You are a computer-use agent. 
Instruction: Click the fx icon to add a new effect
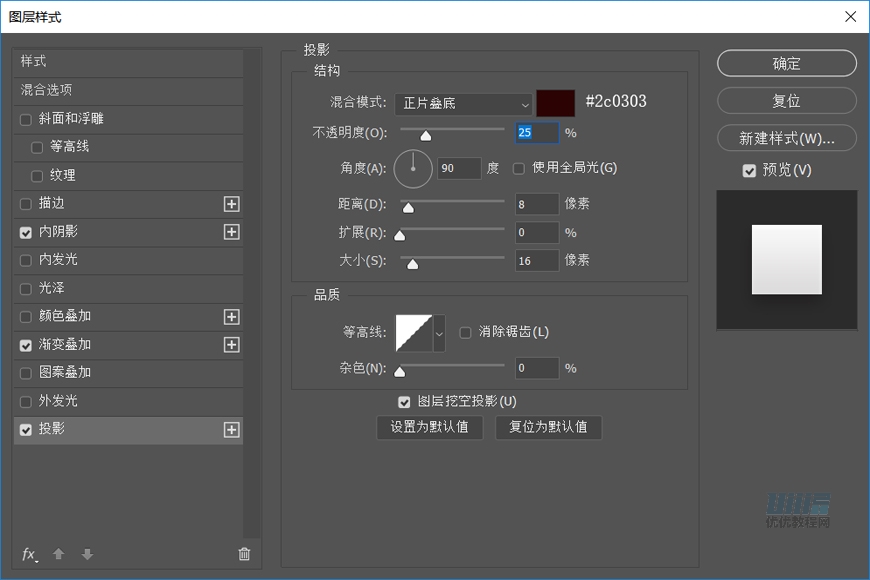point(26,553)
